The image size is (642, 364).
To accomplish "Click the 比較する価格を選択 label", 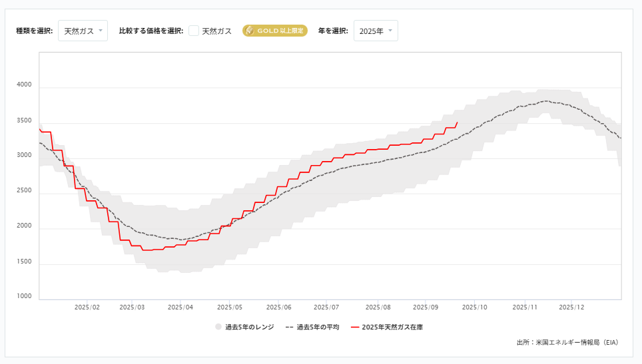I will [x=151, y=31].
